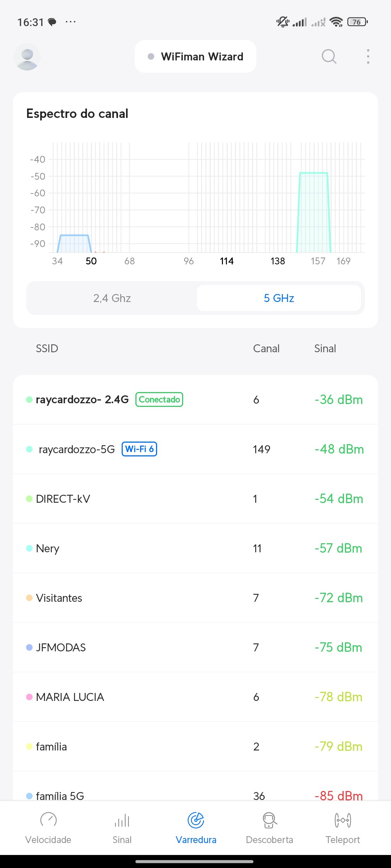The height and width of the screenshot is (868, 391).
Task: Select the Varredura scan tab icon
Action: coord(196,820)
